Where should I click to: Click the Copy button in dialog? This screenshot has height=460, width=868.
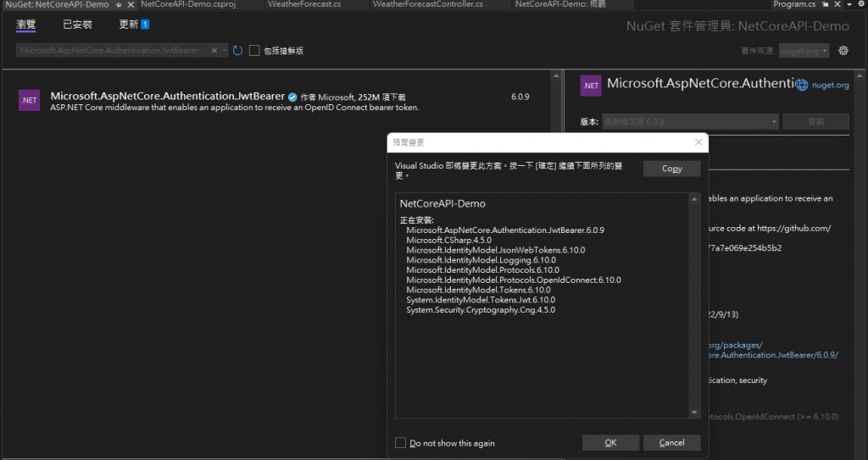pos(671,169)
